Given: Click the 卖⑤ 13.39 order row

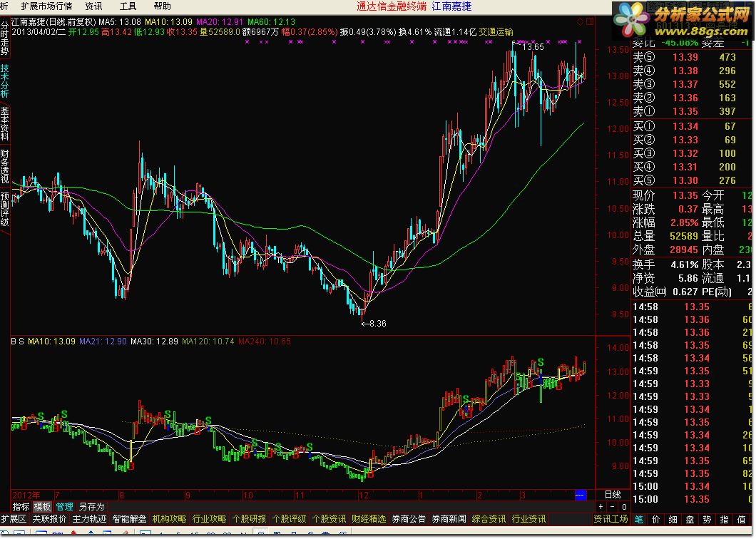Looking at the screenshot, I should pos(690,57).
